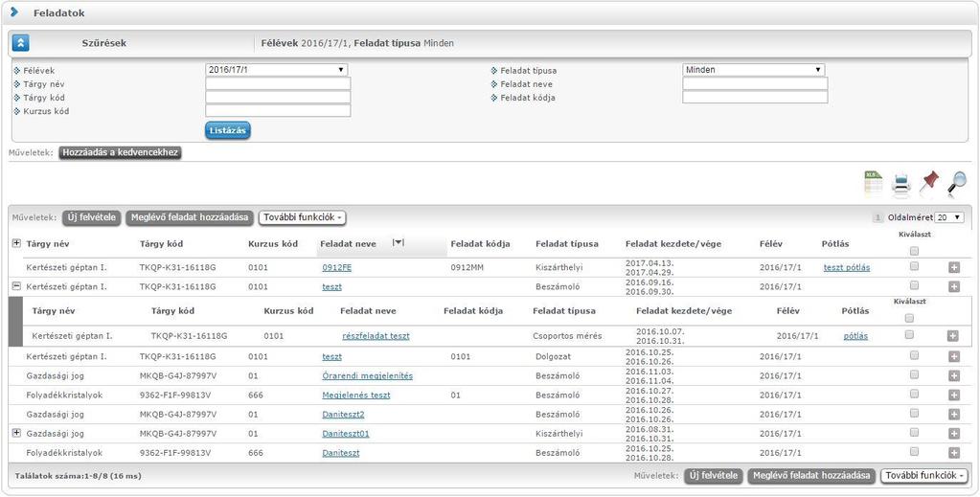Screen dimensions: 980x497
Task: Open plus menu for részfeladat teszt row
Action: 952,336
